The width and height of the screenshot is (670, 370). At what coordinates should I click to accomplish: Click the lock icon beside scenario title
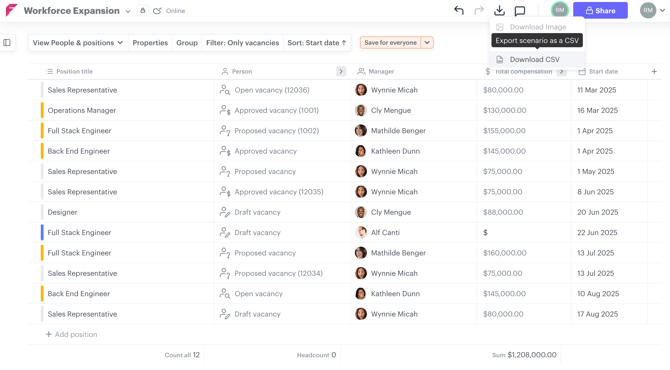pos(143,11)
